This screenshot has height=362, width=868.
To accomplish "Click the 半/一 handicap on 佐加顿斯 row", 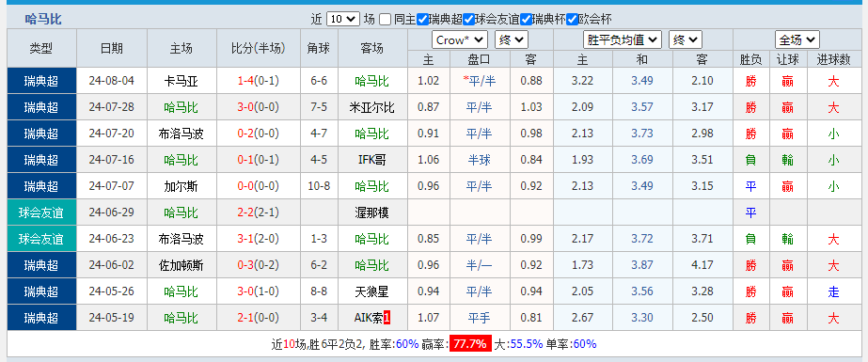I will coord(480,265).
